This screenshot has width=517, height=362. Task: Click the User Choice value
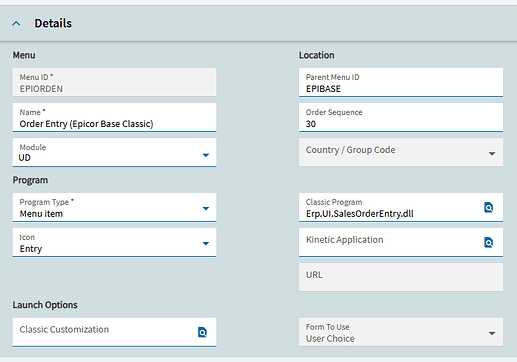pos(330,338)
